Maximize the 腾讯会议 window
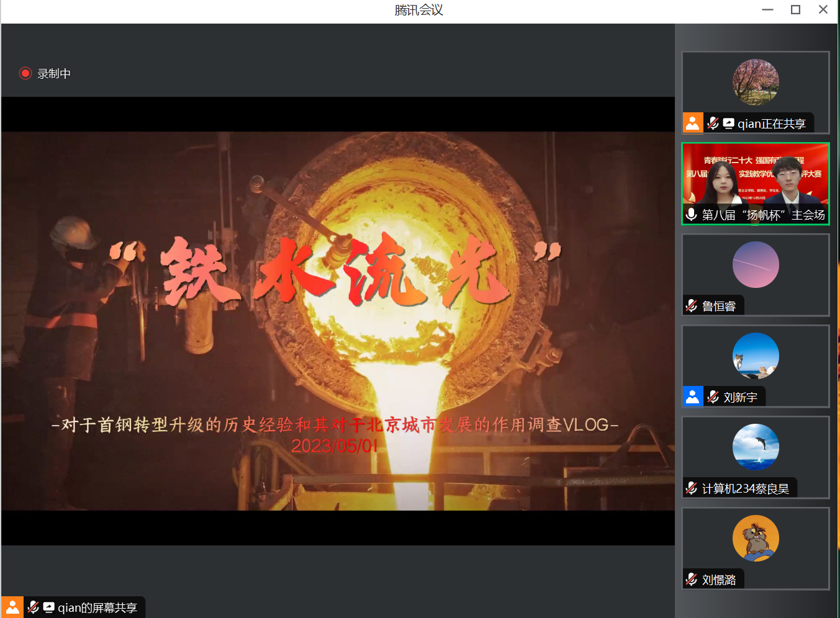This screenshot has height=618, width=840. coord(795,9)
